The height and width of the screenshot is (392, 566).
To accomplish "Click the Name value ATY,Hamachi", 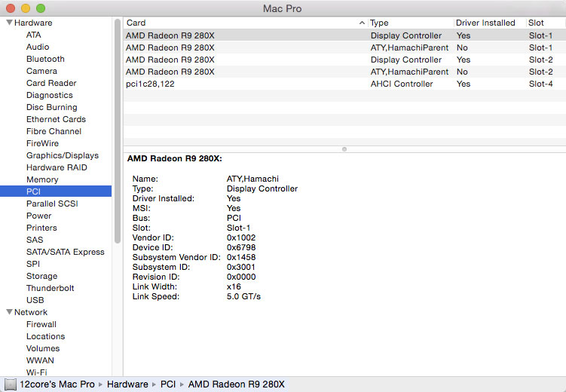I will pos(252,179).
